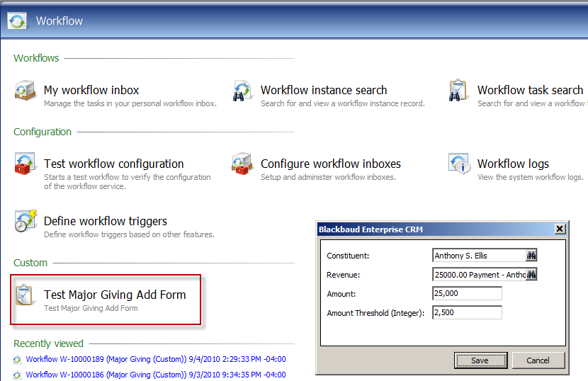Click the Recently viewed section heading
This screenshot has height=381, width=588.
point(48,343)
